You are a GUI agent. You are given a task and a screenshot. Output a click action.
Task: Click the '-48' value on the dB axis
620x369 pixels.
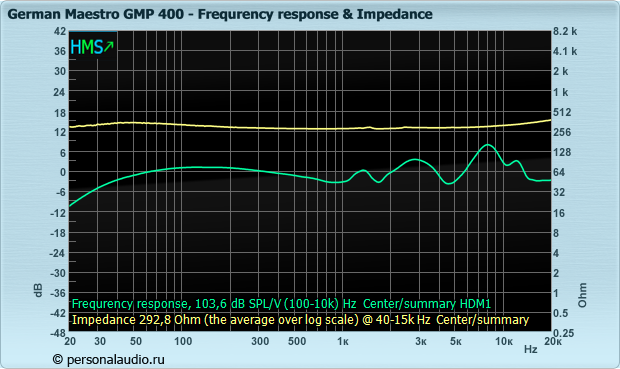(x=58, y=333)
